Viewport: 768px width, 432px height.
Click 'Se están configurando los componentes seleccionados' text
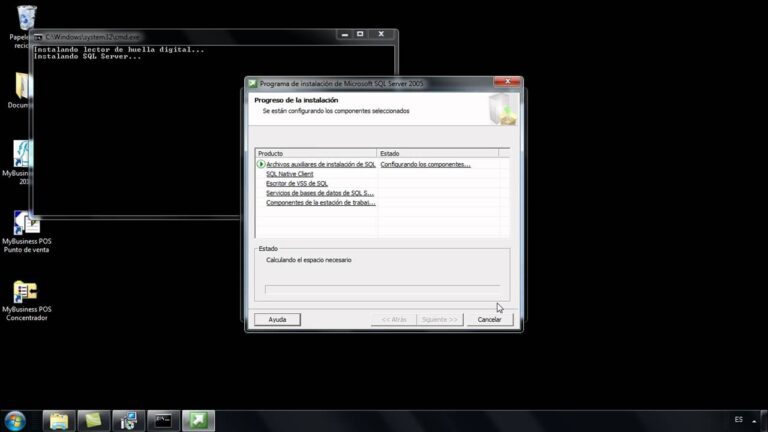pos(336,111)
